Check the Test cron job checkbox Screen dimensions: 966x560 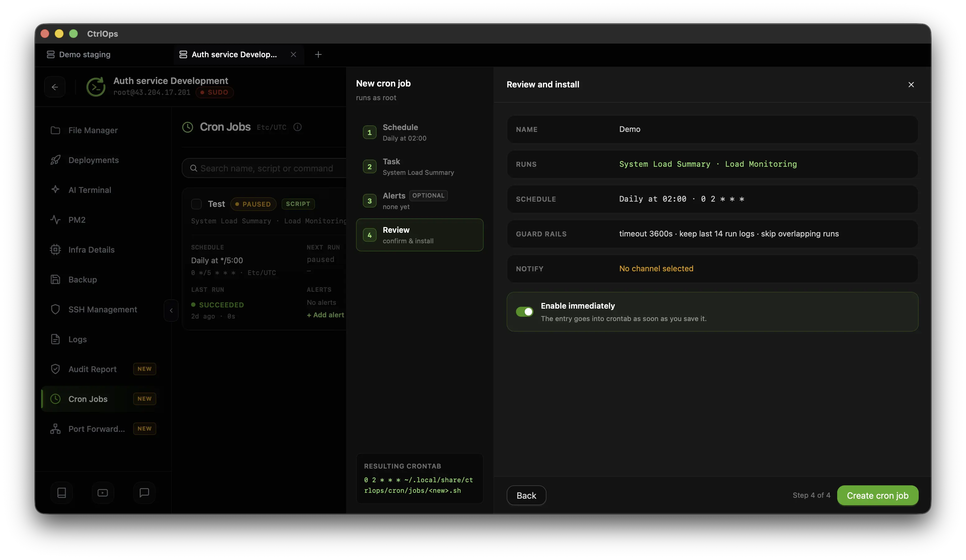197,204
